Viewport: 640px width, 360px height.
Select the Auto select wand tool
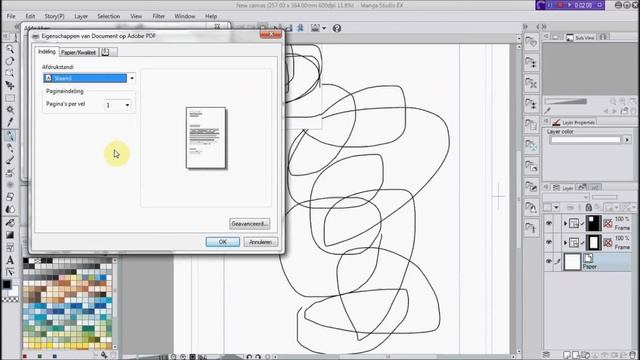(10, 110)
